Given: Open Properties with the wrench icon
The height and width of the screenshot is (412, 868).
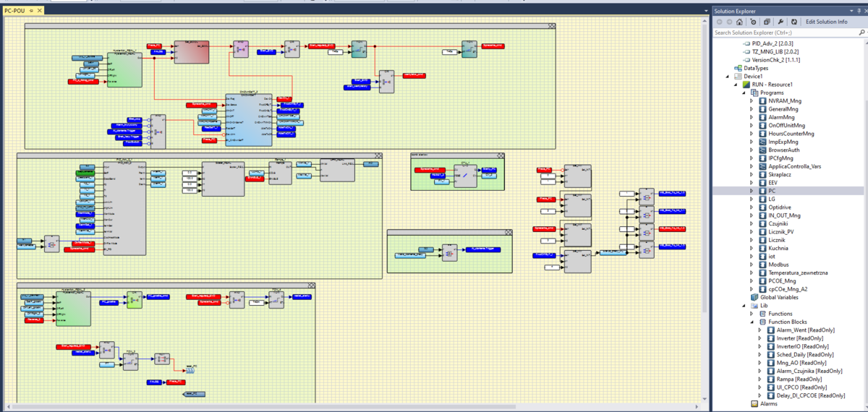Looking at the screenshot, I should (780, 22).
